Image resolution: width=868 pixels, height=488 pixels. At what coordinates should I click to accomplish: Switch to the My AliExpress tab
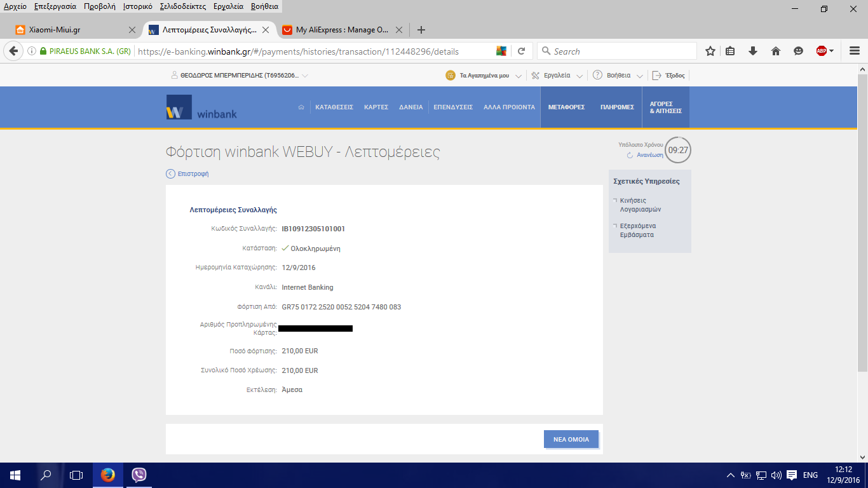coord(342,30)
